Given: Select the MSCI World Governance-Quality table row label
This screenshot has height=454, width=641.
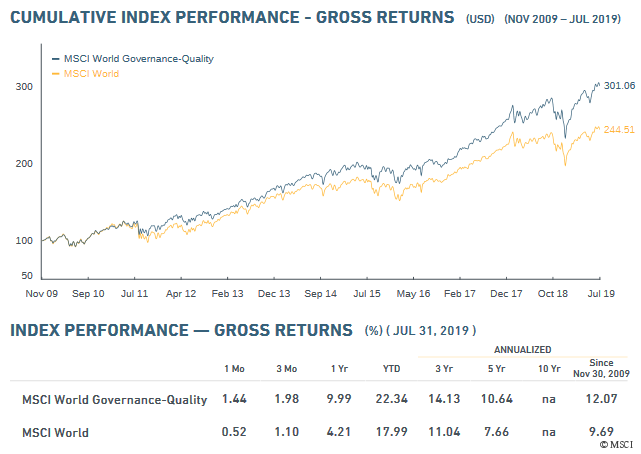Looking at the screenshot, I should point(115,400).
